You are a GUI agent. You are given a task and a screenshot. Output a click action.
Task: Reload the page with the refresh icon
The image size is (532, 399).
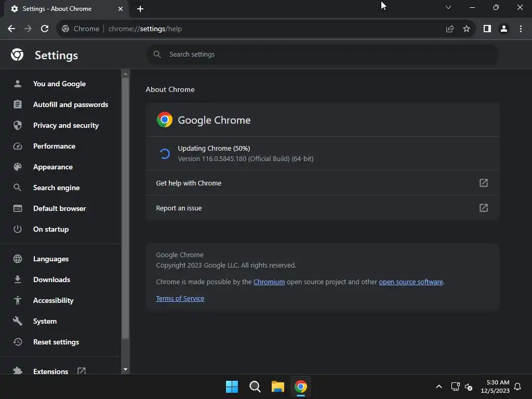pos(45,29)
